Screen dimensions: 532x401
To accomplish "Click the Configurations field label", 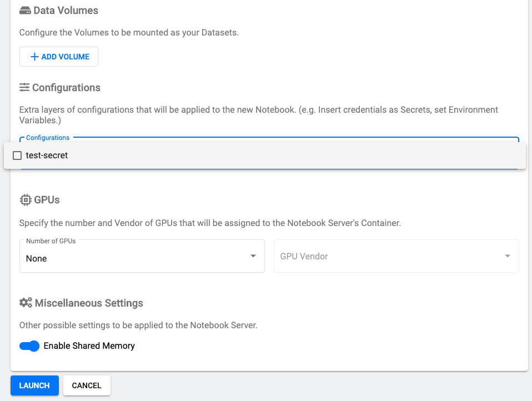I will (48, 138).
